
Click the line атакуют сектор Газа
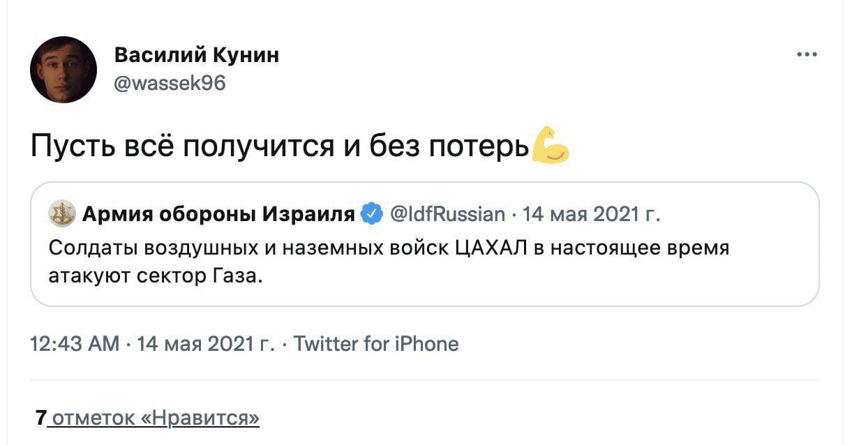click(156, 276)
